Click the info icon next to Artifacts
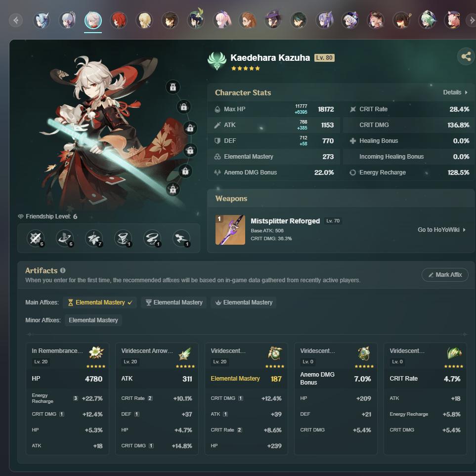 coord(63,270)
